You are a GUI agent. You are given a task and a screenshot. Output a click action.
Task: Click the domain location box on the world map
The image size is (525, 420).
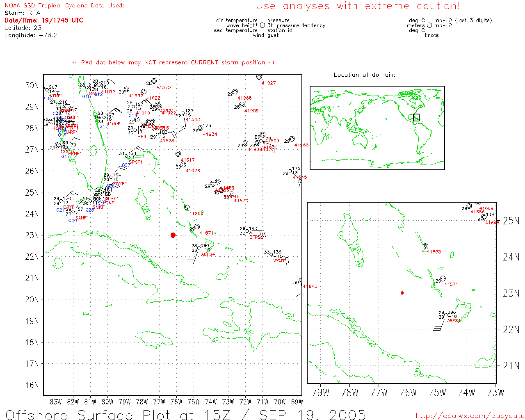point(416,117)
